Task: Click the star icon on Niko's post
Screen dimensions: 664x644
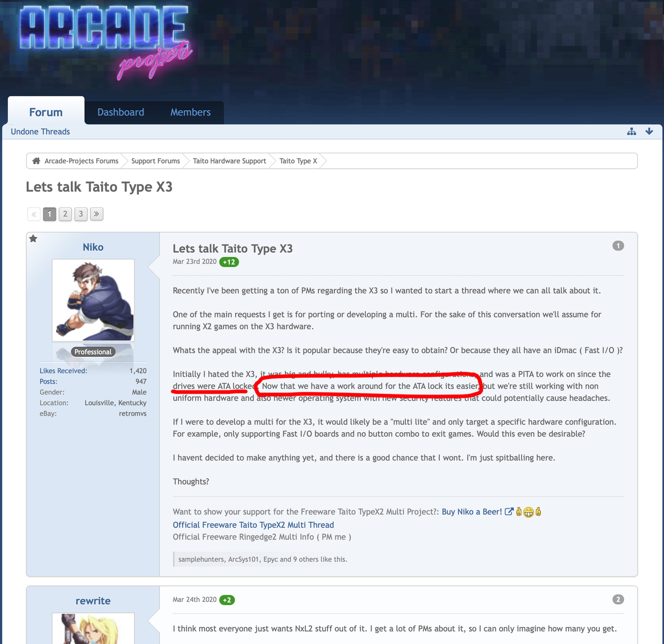Action: coord(33,238)
